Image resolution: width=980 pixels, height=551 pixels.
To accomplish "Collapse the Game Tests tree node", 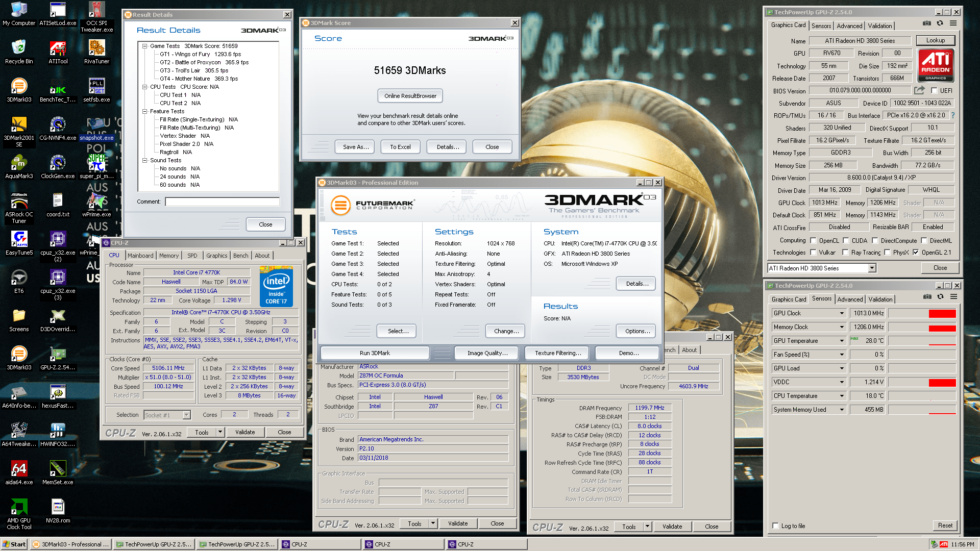I will click(144, 46).
